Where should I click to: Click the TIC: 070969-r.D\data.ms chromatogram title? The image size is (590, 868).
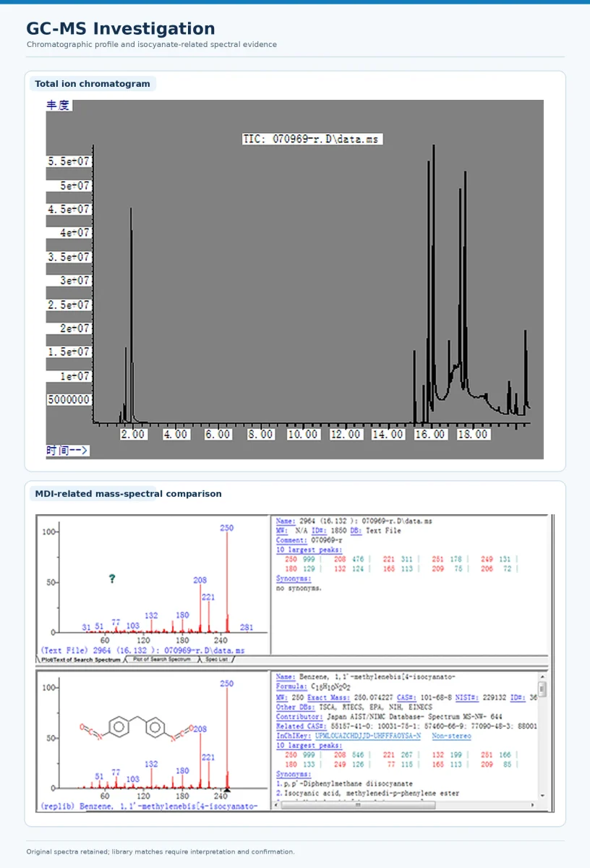coord(312,139)
